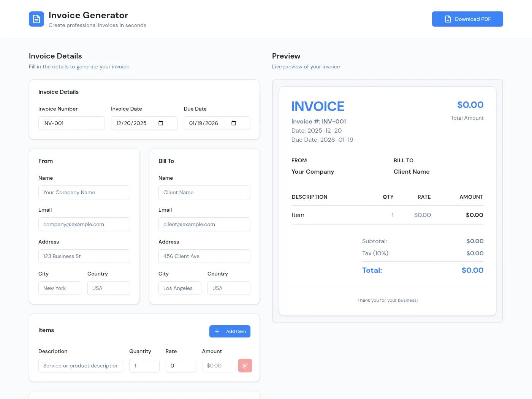Click the 'Total Amount' caption in preview
The height and width of the screenshot is (399, 532).
[467, 118]
